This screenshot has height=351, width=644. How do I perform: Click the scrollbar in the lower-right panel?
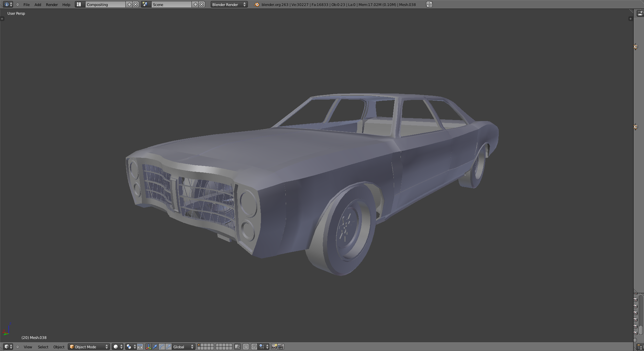(x=641, y=330)
